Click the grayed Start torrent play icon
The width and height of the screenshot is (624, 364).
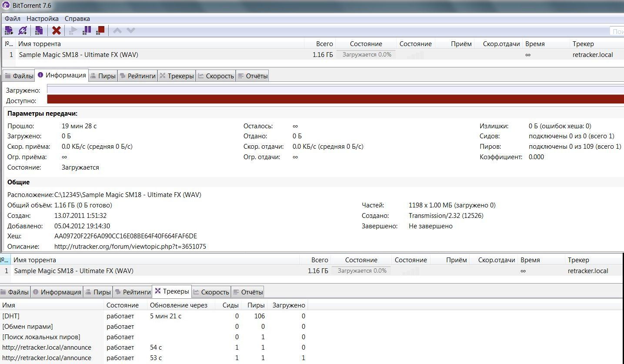pos(73,30)
